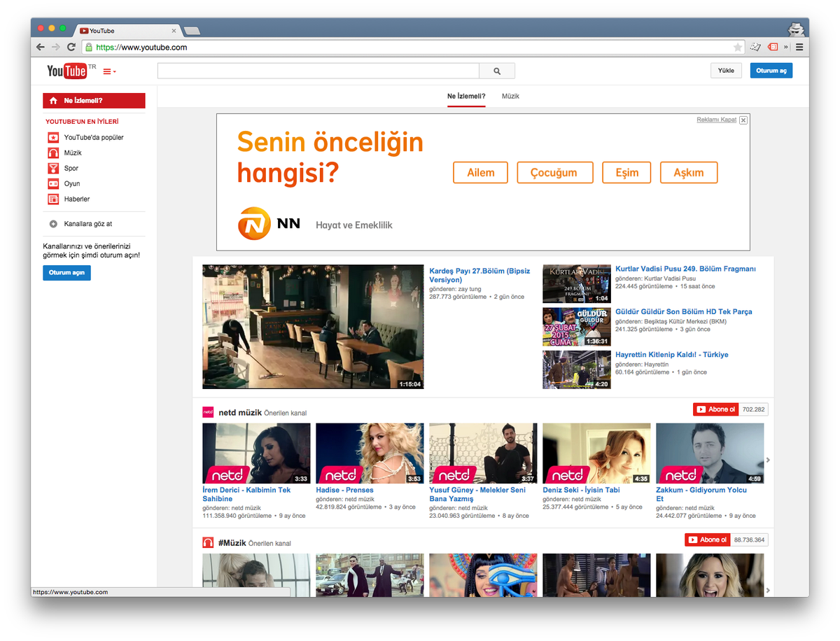The height and width of the screenshot is (641, 840).
Task: Click the address bar URL field
Action: point(413,47)
